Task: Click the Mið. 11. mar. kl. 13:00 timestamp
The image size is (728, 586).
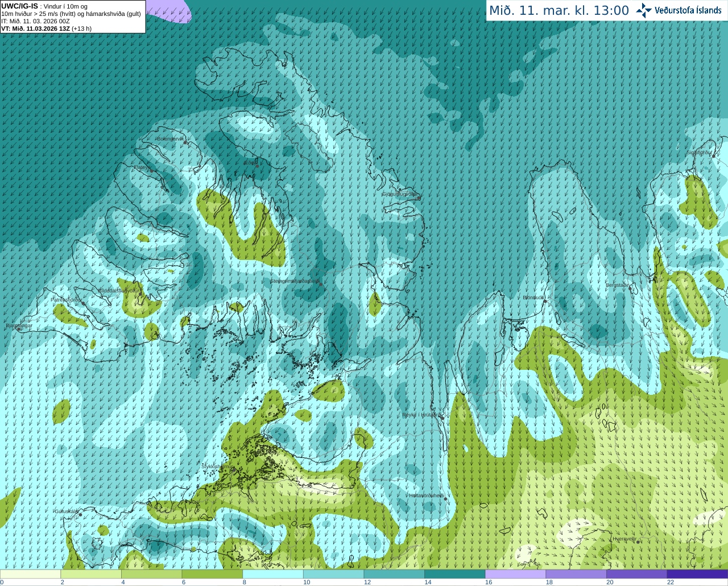Action: tap(559, 11)
